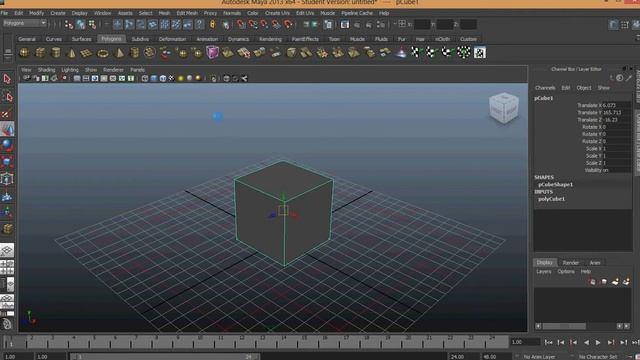Open the No Character Set dropdown

598,357
